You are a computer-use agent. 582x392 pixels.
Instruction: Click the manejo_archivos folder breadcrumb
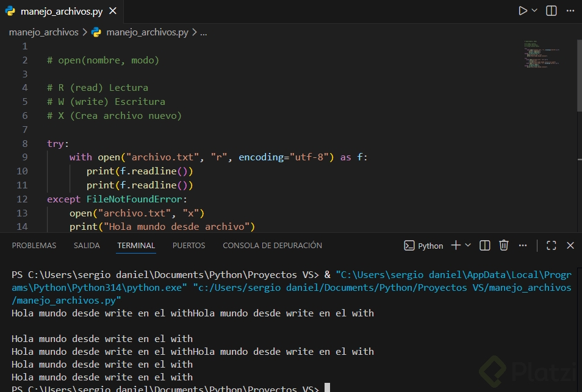tap(43, 32)
